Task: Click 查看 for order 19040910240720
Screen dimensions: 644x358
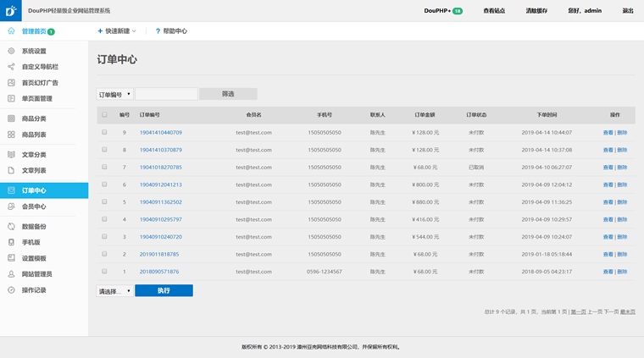Action: point(608,237)
